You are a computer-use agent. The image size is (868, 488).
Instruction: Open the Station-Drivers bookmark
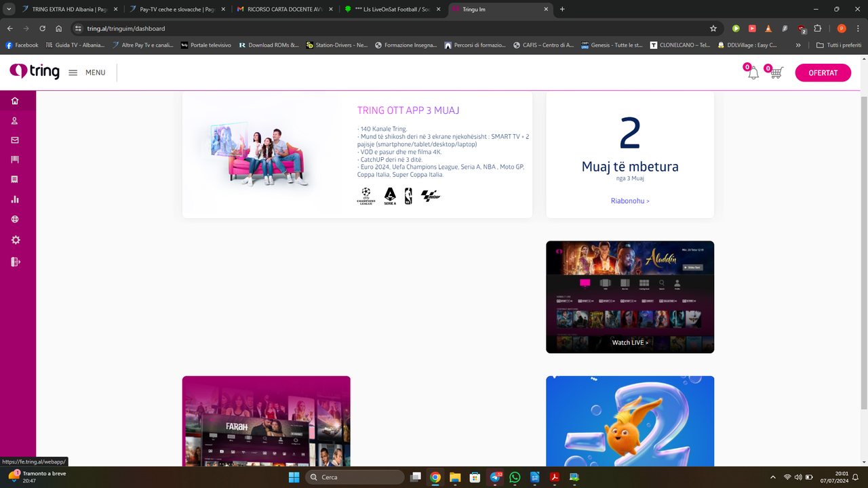336,45
